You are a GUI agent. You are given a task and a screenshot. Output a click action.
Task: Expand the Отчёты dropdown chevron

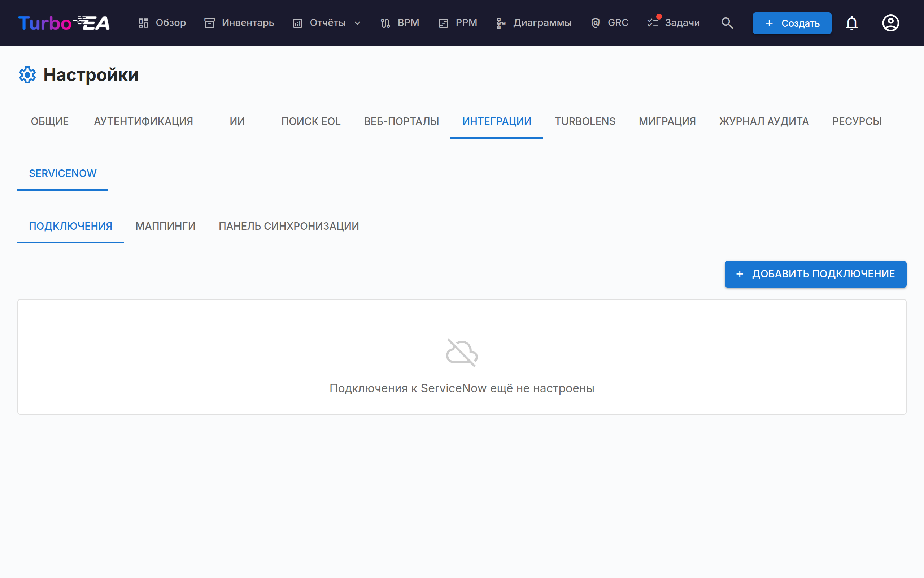pos(357,23)
